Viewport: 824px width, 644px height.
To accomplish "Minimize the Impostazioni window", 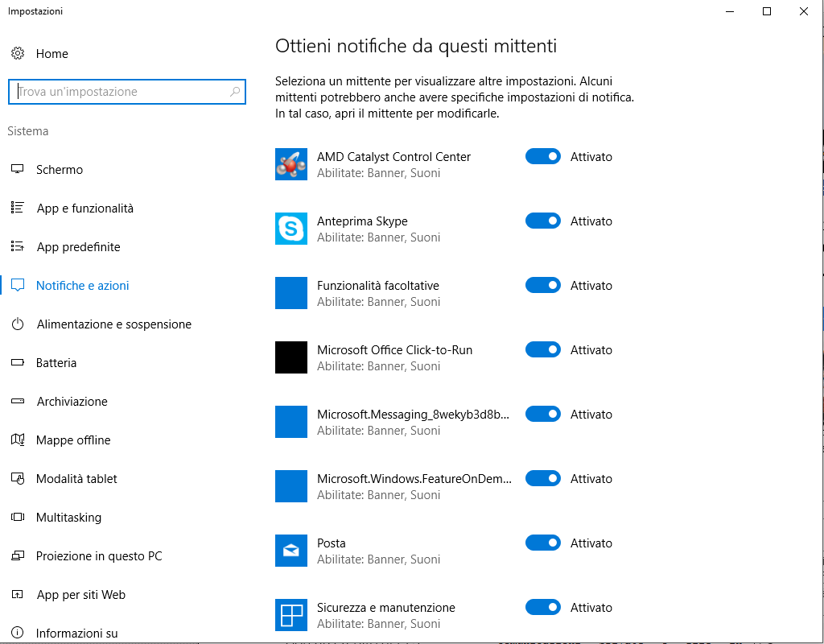I will click(x=729, y=11).
